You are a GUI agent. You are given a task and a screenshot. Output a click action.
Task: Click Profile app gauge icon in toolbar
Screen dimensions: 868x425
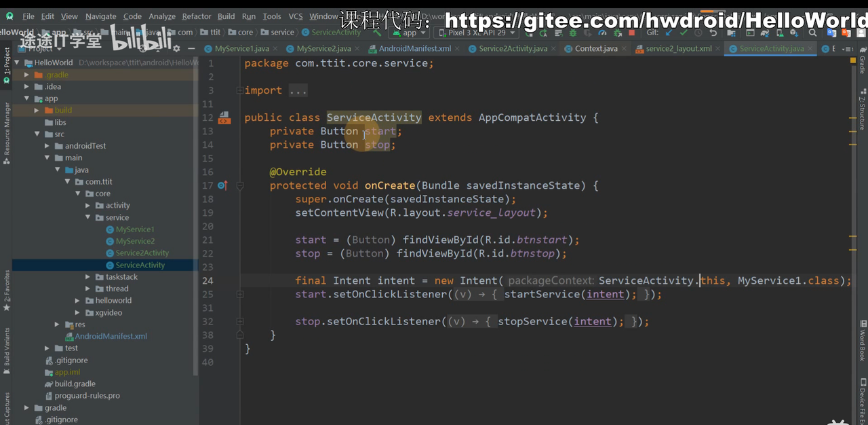tap(602, 33)
